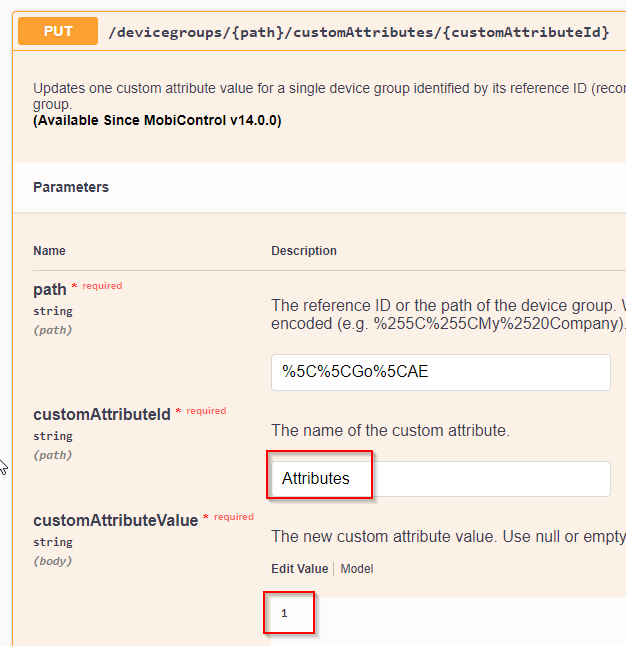
Task: Collapse the customAttributes endpoint path header
Action: pyautogui.click(x=358, y=32)
